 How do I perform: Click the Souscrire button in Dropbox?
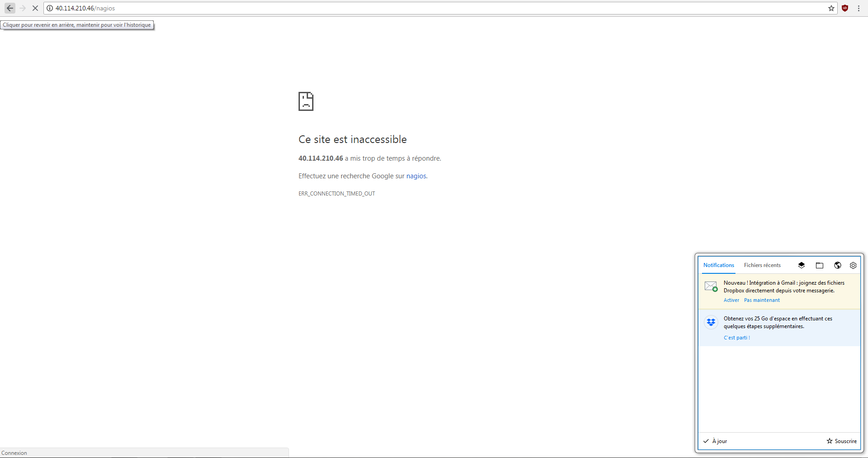(842, 441)
